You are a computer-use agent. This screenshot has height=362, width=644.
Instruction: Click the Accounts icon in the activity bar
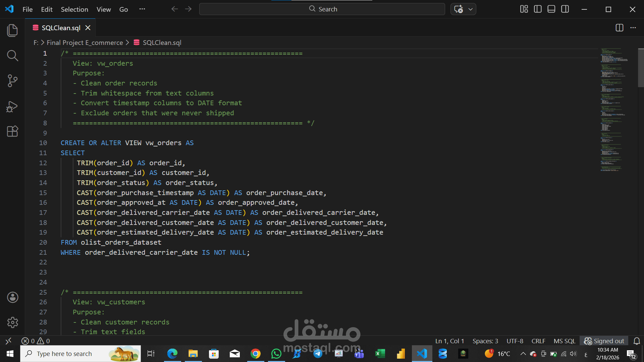tap(12, 297)
